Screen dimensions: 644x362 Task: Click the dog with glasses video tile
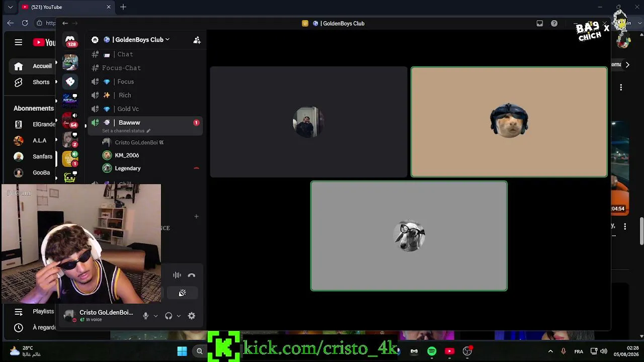(409, 236)
